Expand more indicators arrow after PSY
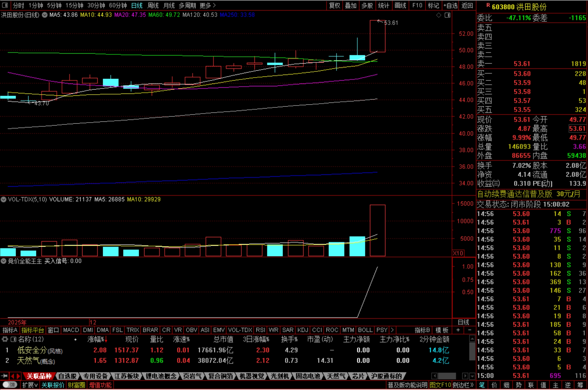588x390 pixels. (392, 330)
